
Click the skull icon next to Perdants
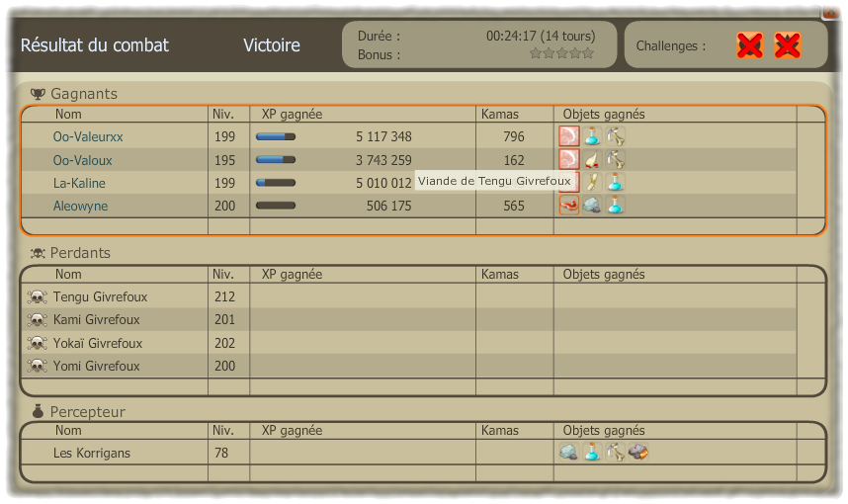[x=38, y=253]
